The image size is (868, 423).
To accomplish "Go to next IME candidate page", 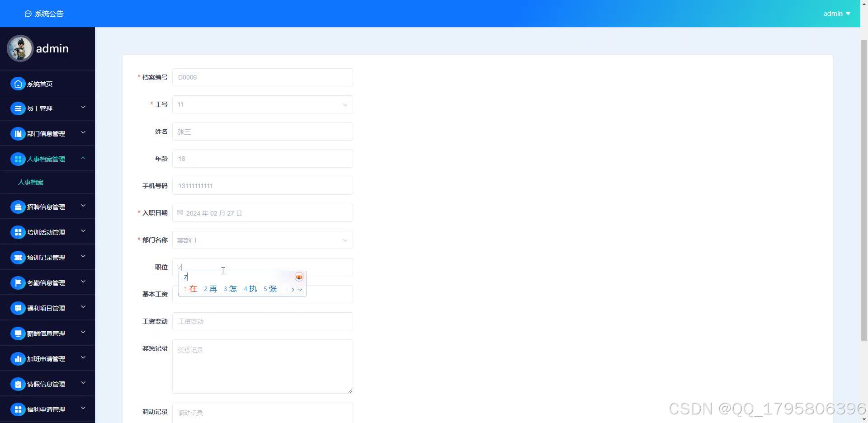I will click(293, 289).
